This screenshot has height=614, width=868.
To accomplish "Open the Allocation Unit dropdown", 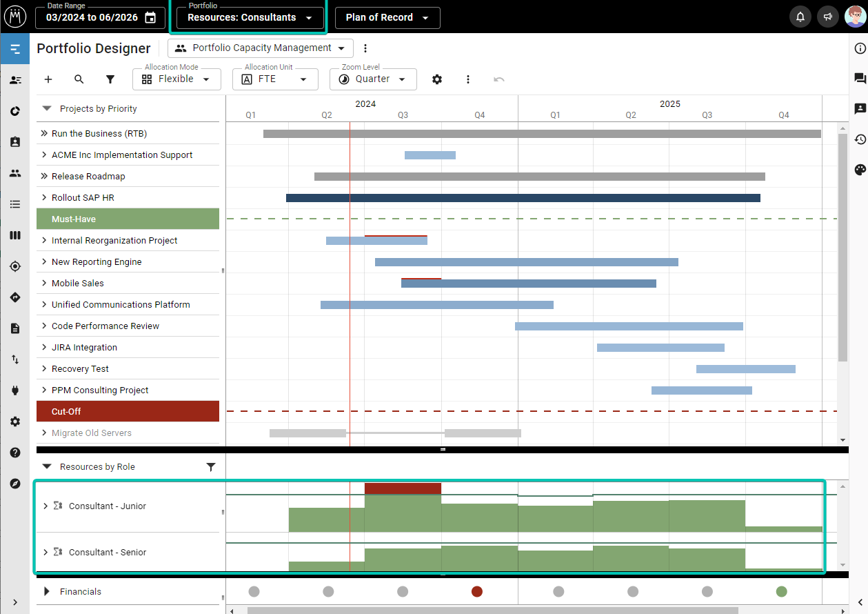I will [275, 79].
